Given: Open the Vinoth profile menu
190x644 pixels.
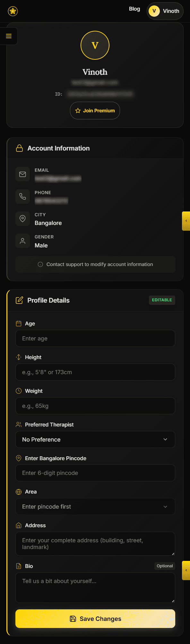Looking at the screenshot, I should point(165,11).
